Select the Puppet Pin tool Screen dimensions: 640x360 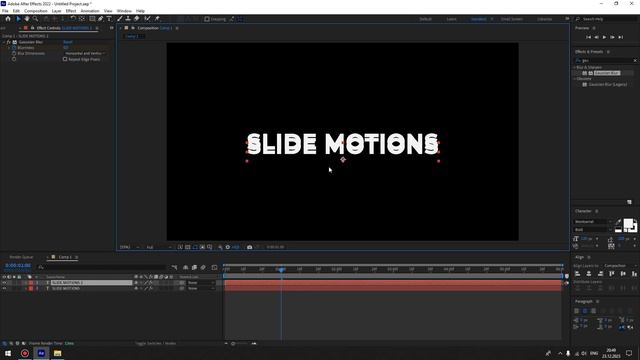pos(157,19)
